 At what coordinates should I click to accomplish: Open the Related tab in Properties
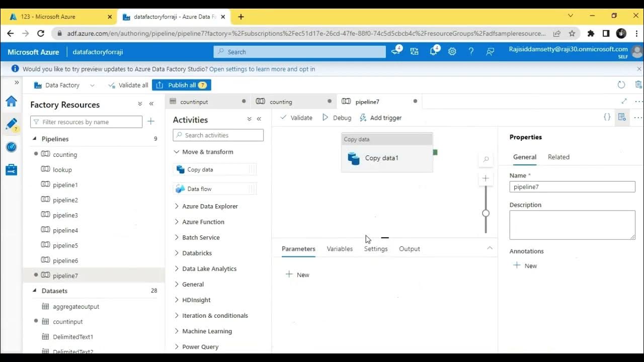tap(558, 157)
